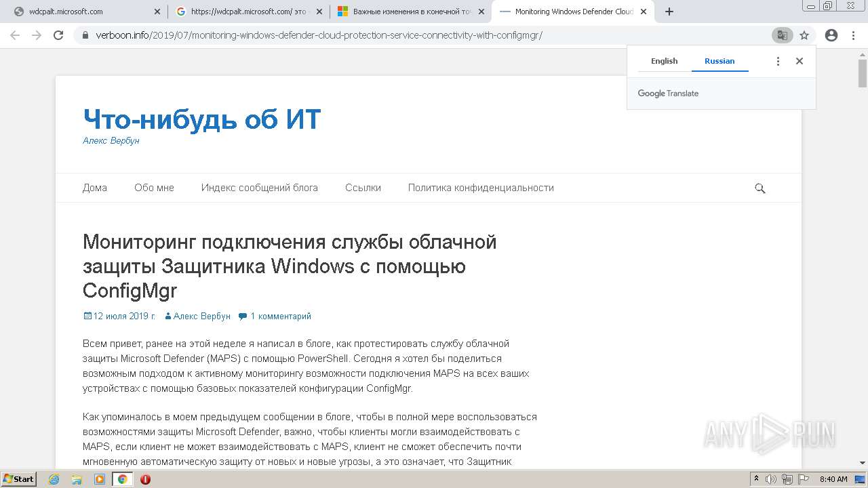Close the Microsoft 'Важные изменения' tab
The height and width of the screenshot is (488, 868).
[x=481, y=12]
